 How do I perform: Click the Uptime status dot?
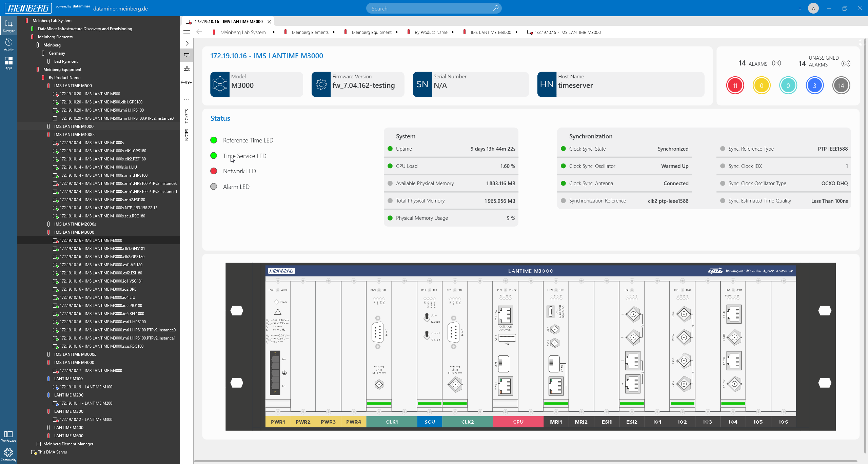click(x=390, y=149)
